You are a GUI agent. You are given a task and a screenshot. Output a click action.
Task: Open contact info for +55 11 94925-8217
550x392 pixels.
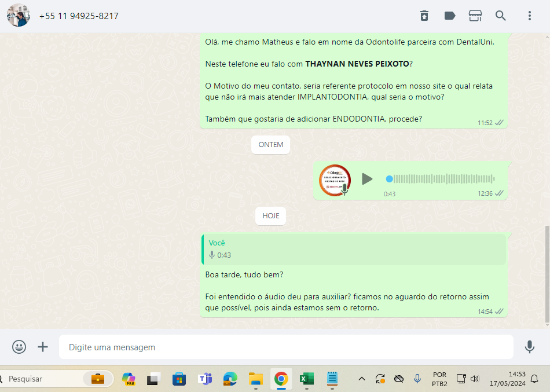[x=79, y=16]
